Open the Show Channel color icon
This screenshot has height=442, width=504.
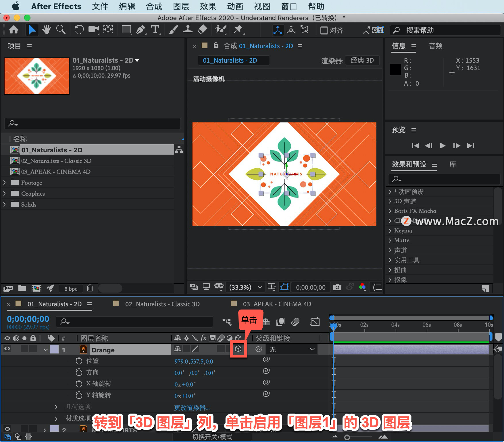[362, 287]
